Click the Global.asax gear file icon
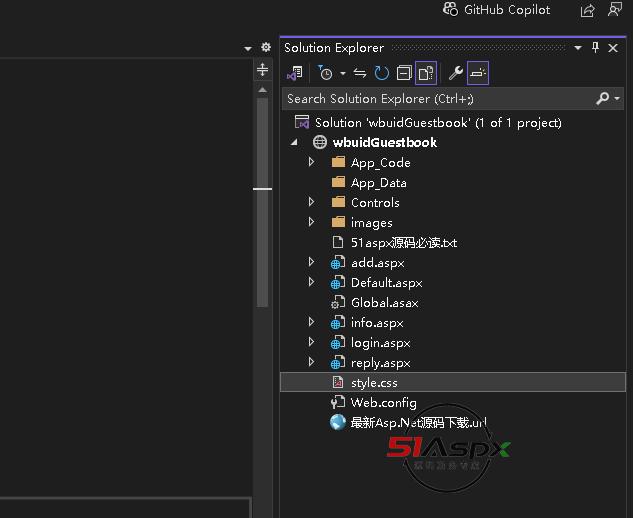This screenshot has height=518, width=633. [338, 302]
